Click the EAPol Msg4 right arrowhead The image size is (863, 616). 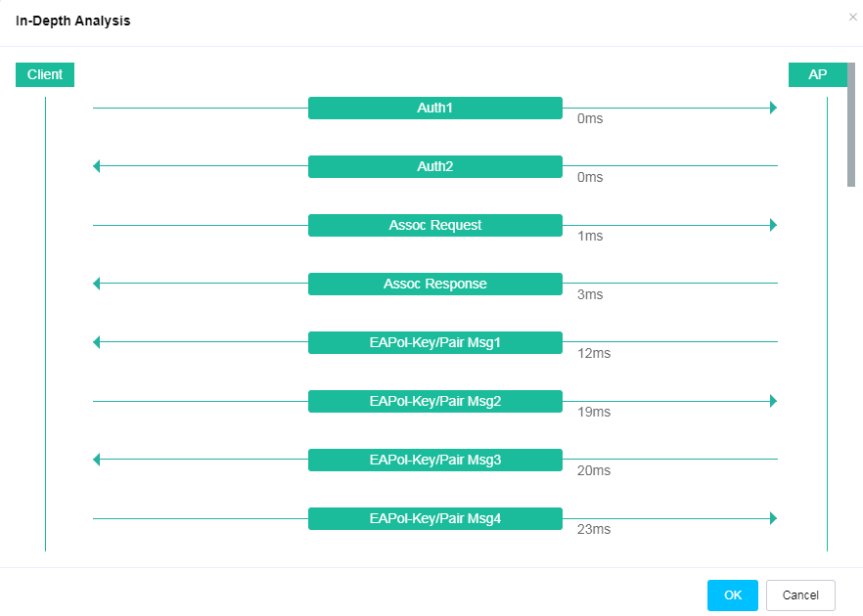(773, 518)
